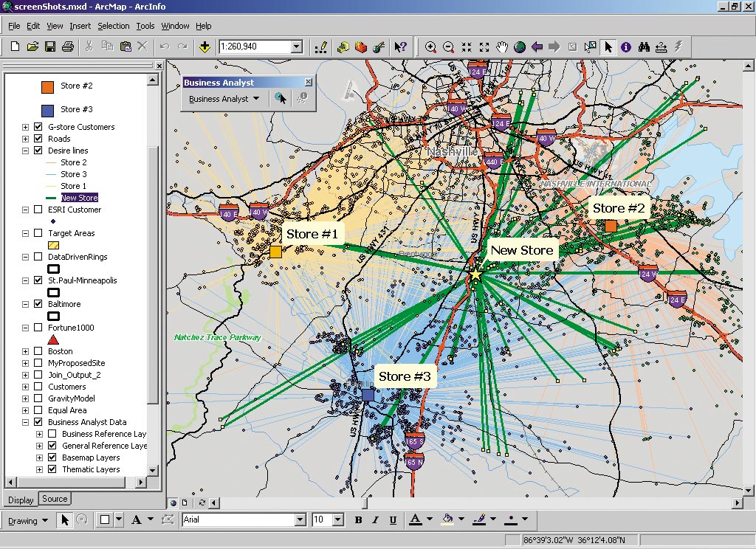The image size is (756, 549).
Task: Enable the Target Areas layer
Action: click(x=38, y=232)
